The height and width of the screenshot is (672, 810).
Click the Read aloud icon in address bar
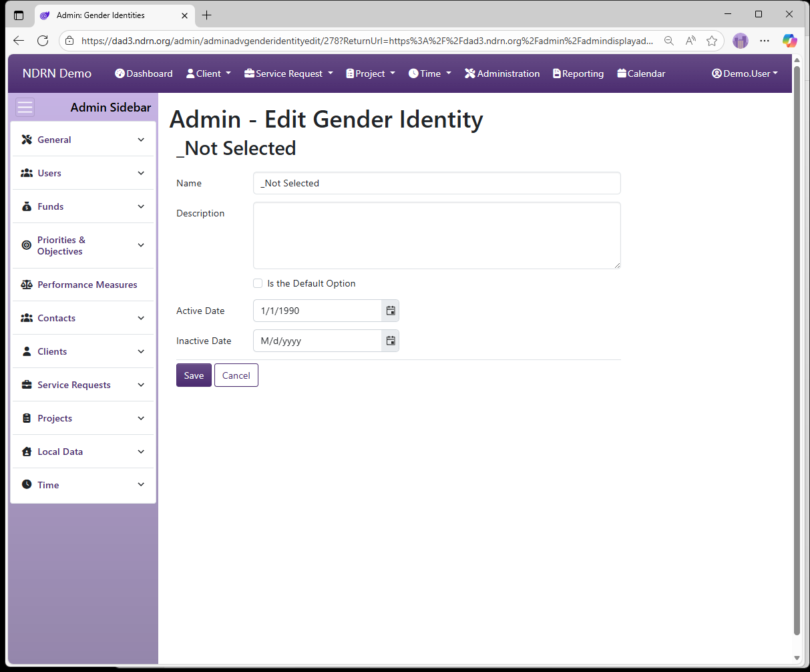click(690, 41)
